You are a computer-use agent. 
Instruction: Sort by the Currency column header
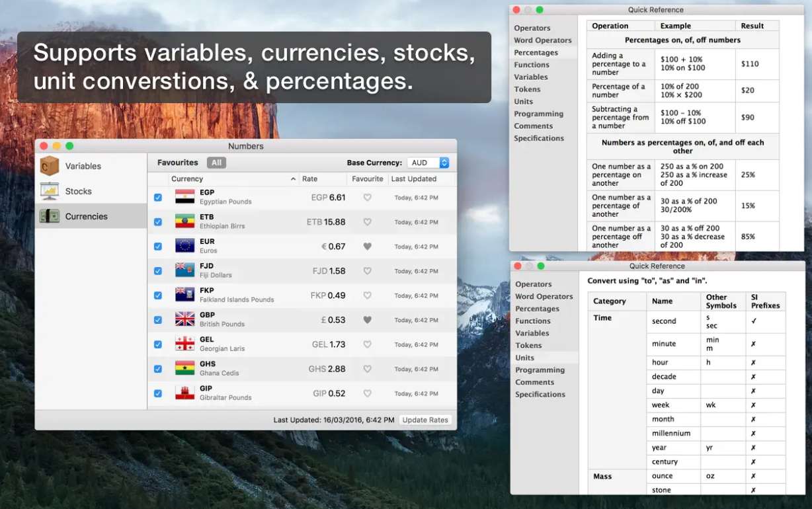coord(233,179)
